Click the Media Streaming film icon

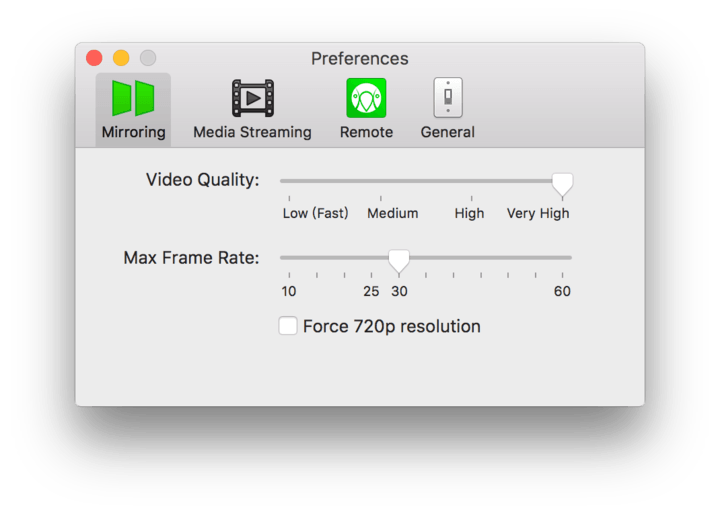[252, 98]
